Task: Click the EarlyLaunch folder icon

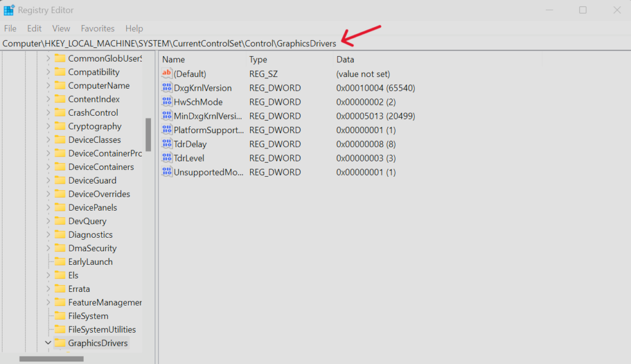Action: [60, 262]
